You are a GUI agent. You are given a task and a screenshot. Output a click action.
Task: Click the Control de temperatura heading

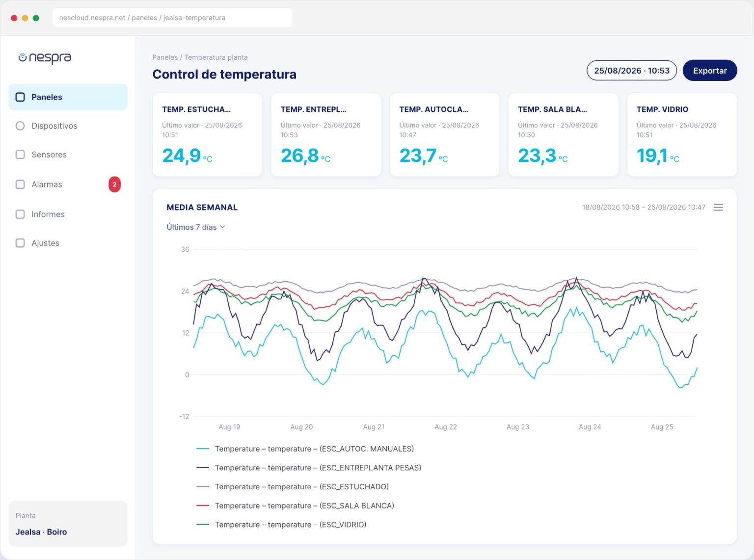224,75
